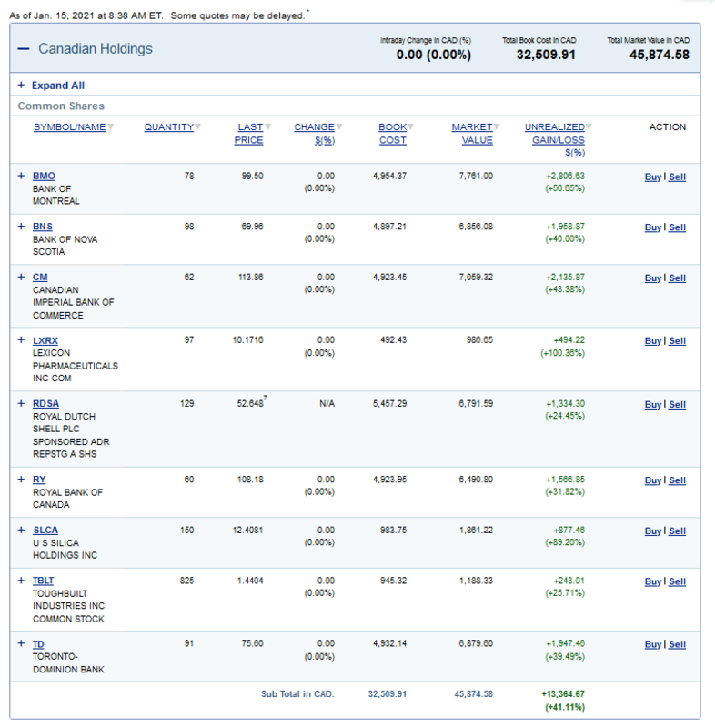Buy Lexicon Pharmaceuticals shares
The width and height of the screenshot is (715, 728).
click(653, 340)
